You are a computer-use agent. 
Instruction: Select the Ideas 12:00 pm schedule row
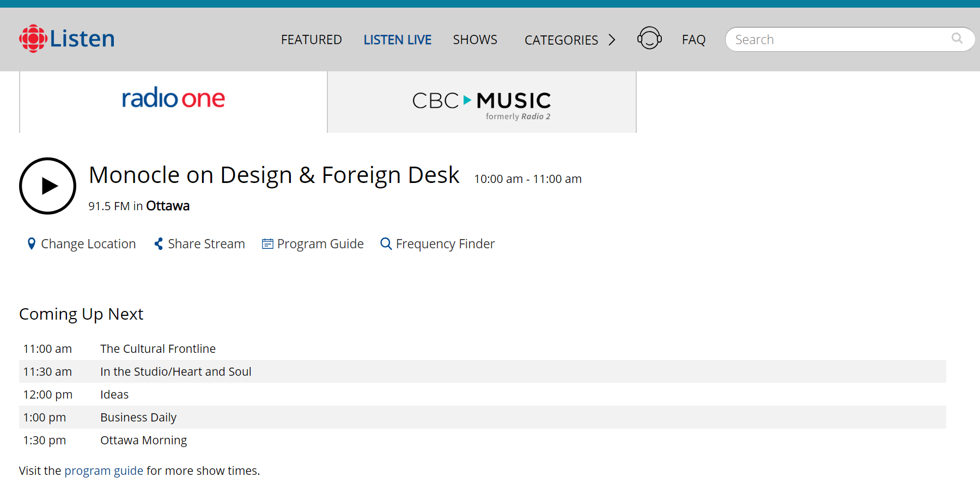[x=114, y=394]
